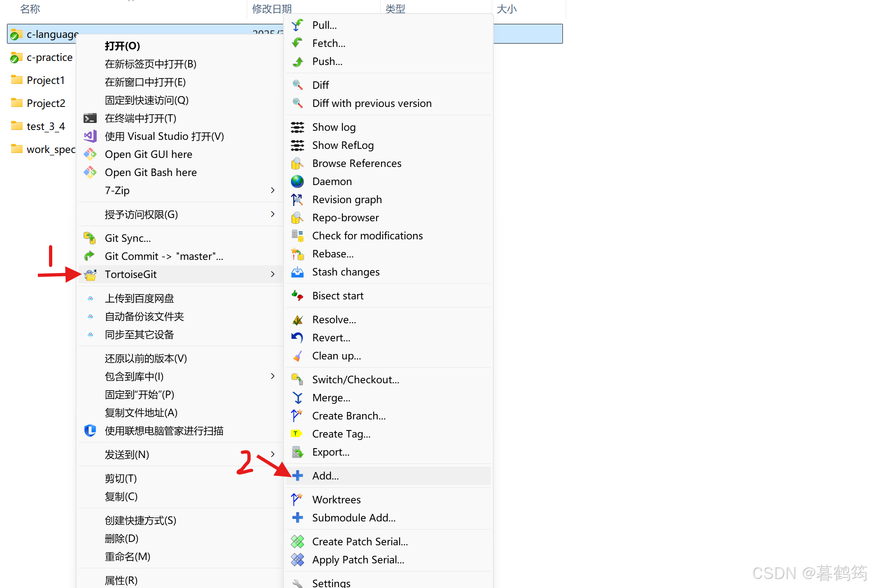Select the c-practice folder
Viewport: 869px width, 588px height.
click(x=49, y=57)
